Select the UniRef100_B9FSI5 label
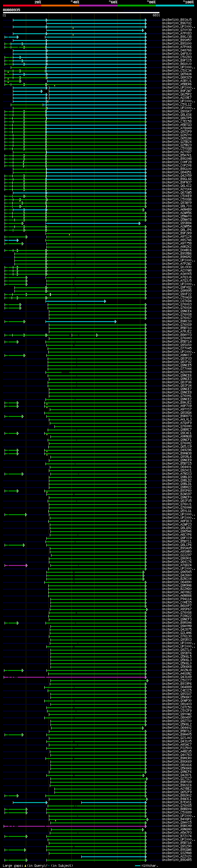This screenshot has width=197, height=868. pos(177,60)
